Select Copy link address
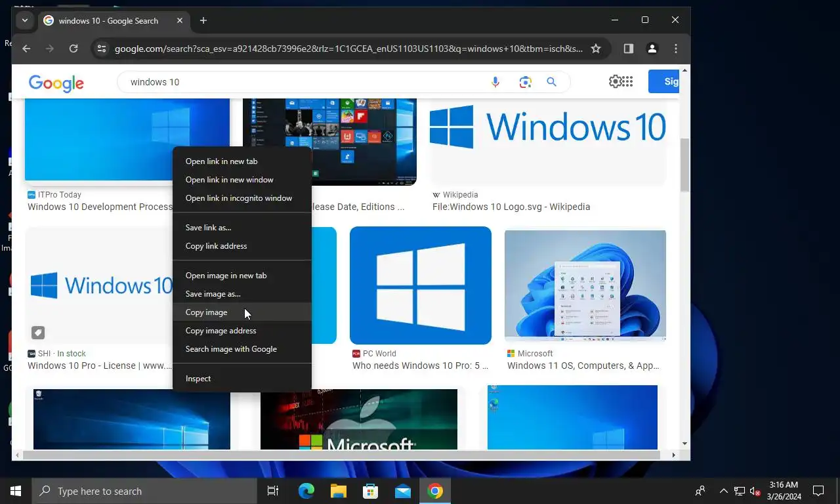Viewport: 840px width, 504px height. (x=242, y=246)
